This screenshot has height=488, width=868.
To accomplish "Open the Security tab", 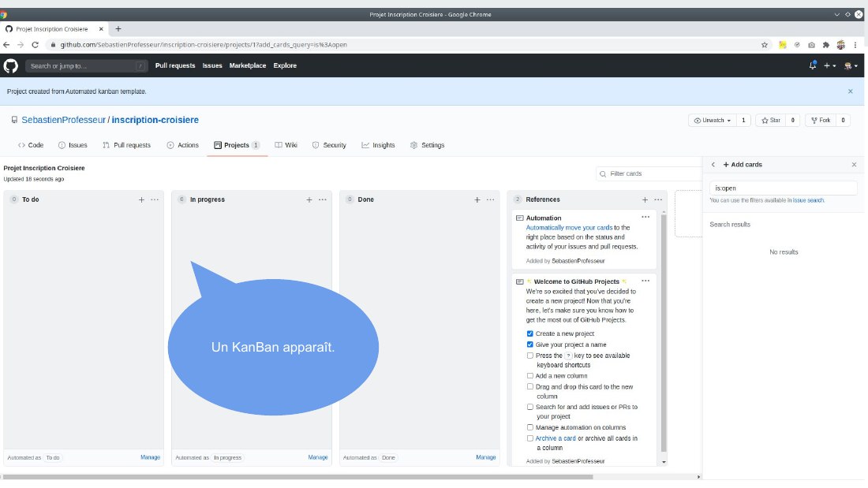I will tap(329, 145).
